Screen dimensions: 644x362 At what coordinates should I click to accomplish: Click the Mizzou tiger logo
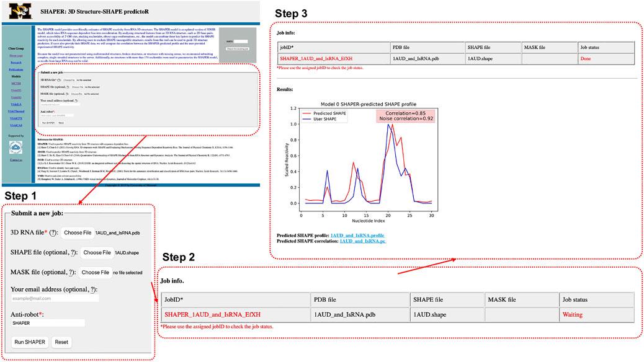20,11
